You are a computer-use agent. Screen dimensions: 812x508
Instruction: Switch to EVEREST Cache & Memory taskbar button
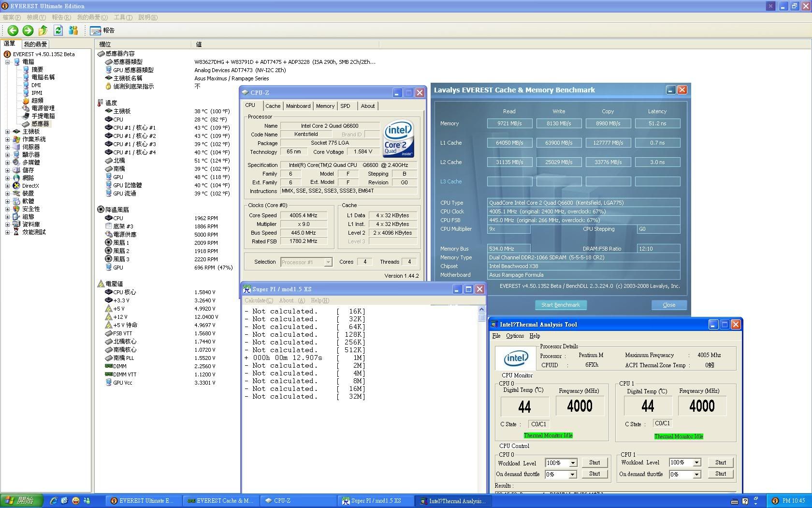click(x=221, y=501)
